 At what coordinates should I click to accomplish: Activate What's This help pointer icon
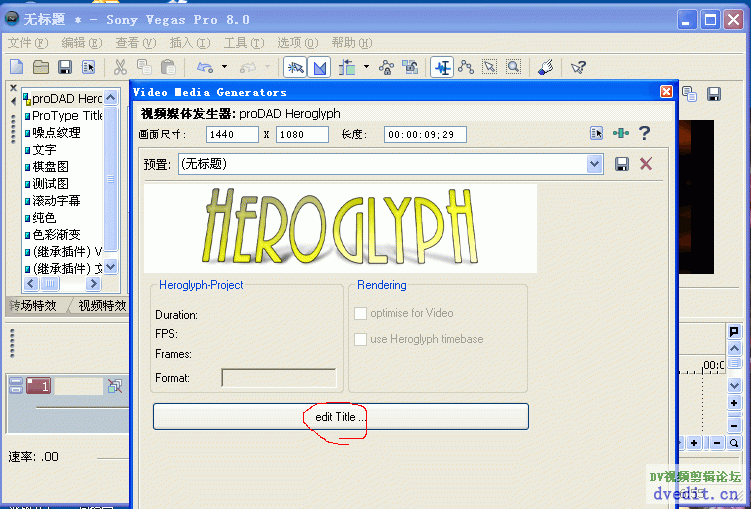[x=578, y=67]
